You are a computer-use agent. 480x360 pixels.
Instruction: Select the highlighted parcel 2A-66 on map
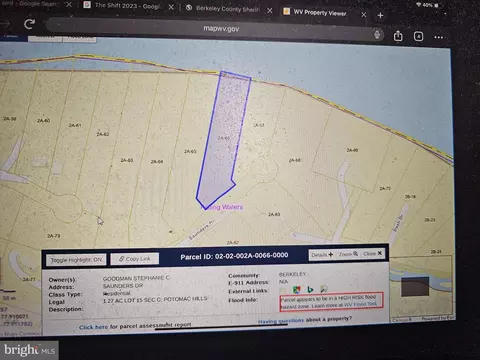click(x=224, y=138)
